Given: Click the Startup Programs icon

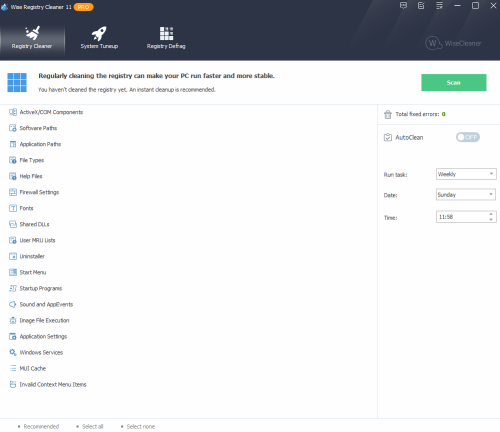Looking at the screenshot, I should 13,288.
